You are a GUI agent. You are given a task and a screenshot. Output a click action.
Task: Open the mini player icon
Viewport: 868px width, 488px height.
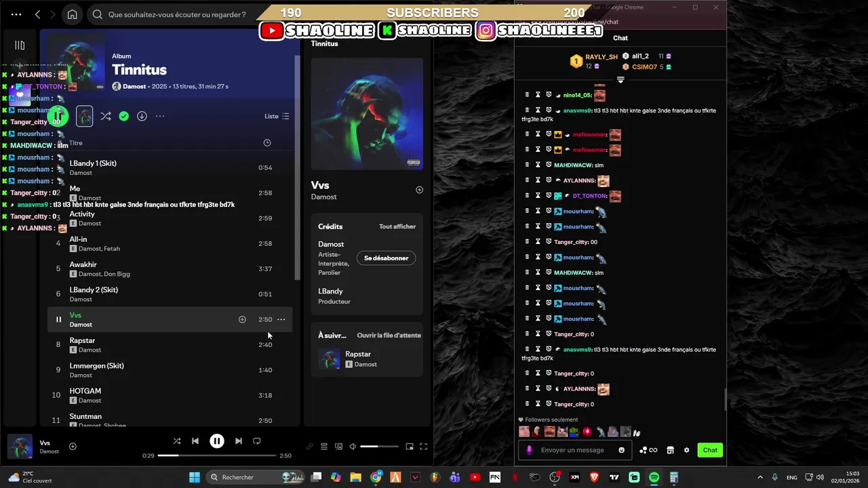[x=410, y=447]
